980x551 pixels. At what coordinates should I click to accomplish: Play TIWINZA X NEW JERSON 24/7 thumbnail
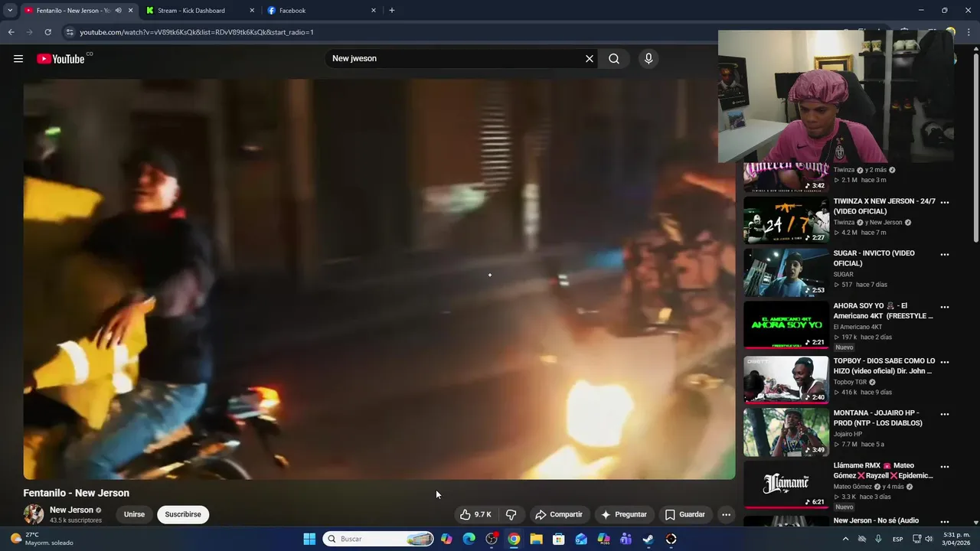786,220
